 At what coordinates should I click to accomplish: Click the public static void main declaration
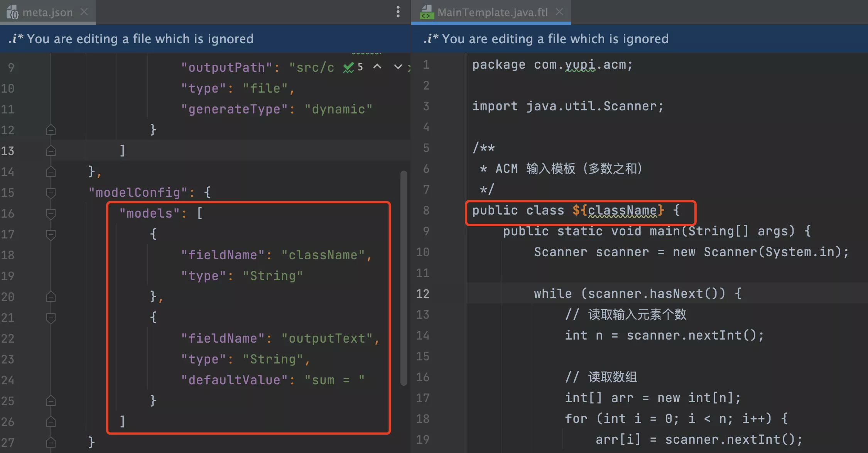[657, 231]
